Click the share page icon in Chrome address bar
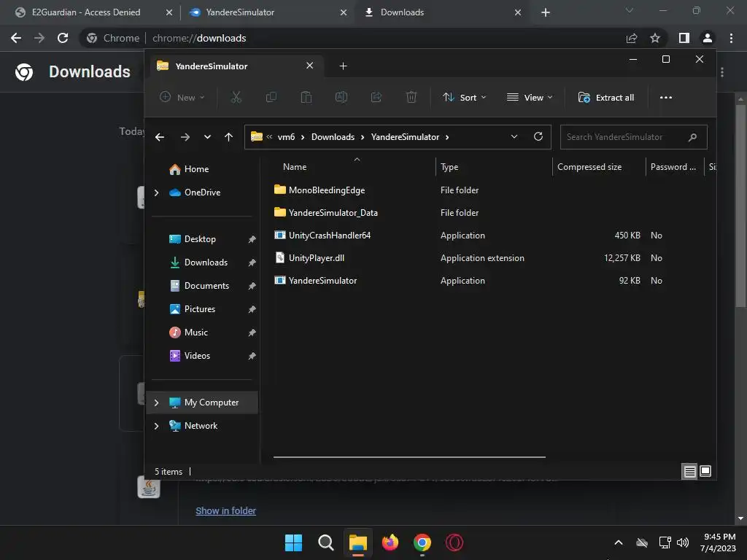Viewport: 747px width, 560px height. [632, 38]
